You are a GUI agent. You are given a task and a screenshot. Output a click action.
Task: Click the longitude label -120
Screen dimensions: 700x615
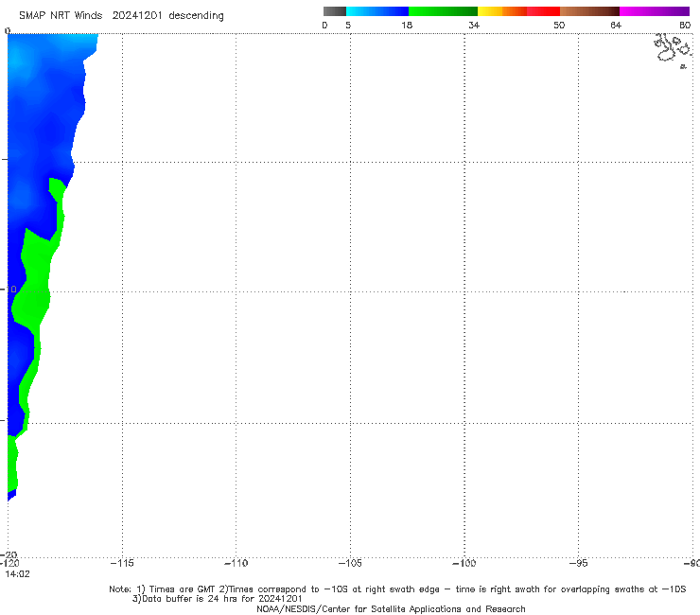(x=9, y=563)
